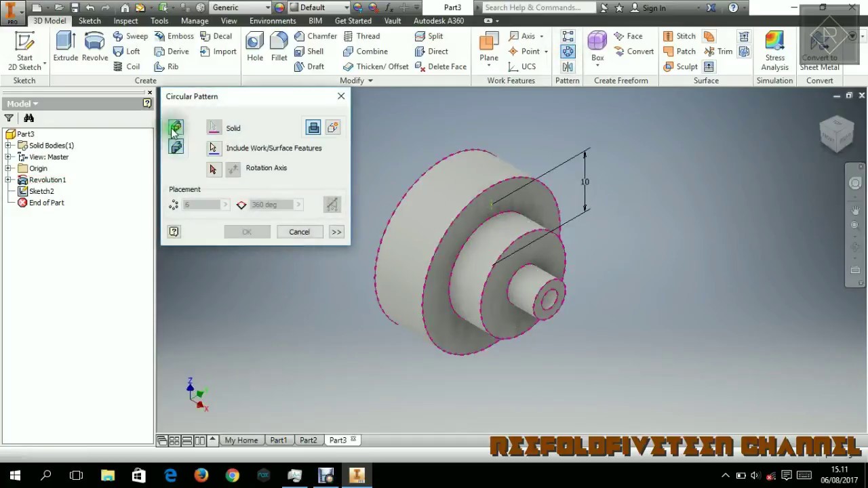Open Chrome from taskbar
Screen dimensions: 868x488
coord(232,476)
